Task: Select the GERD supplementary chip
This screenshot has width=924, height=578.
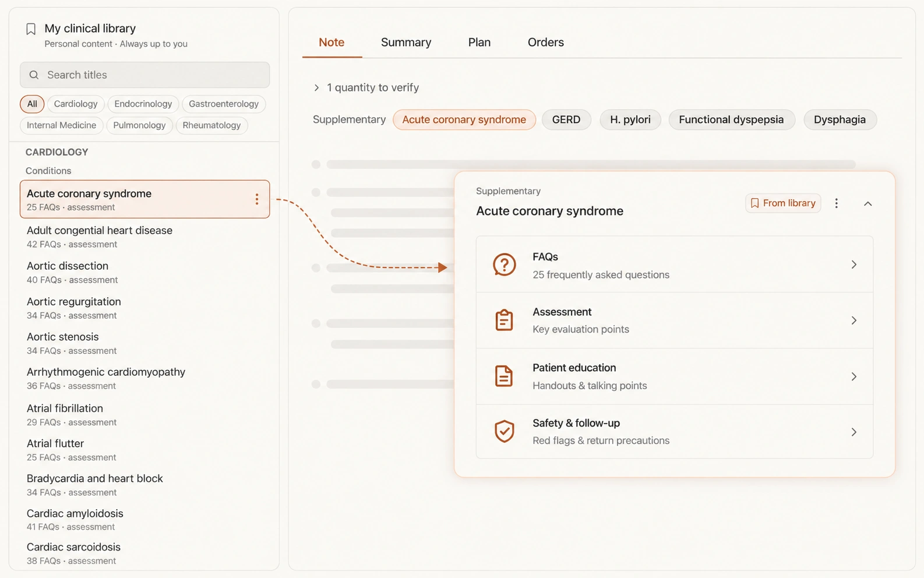Action: [566, 119]
